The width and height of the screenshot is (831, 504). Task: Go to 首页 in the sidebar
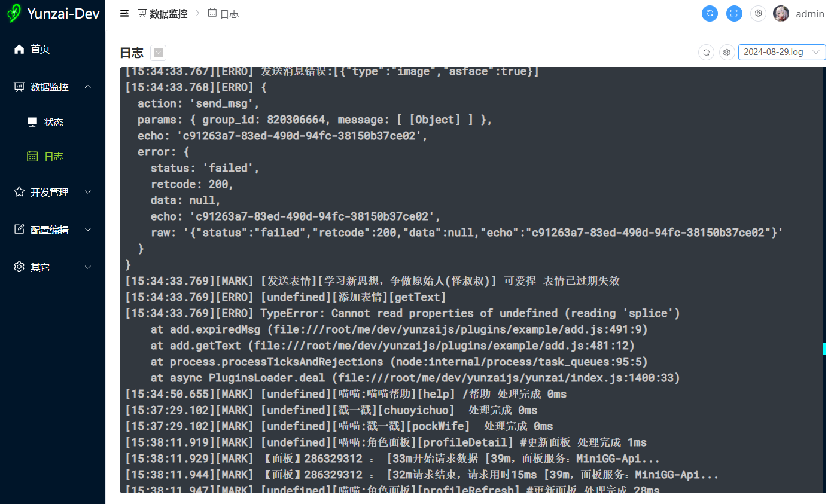pos(53,49)
